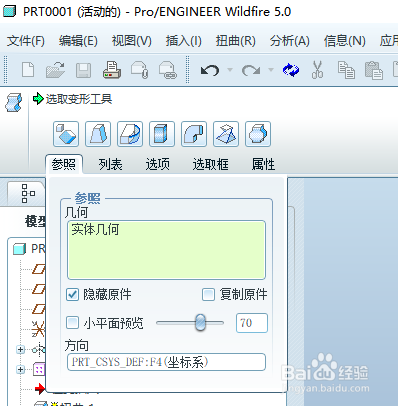This screenshot has height=406, width=398.
Task: Click the red insert-here arrow in tree
Action: 40,388
